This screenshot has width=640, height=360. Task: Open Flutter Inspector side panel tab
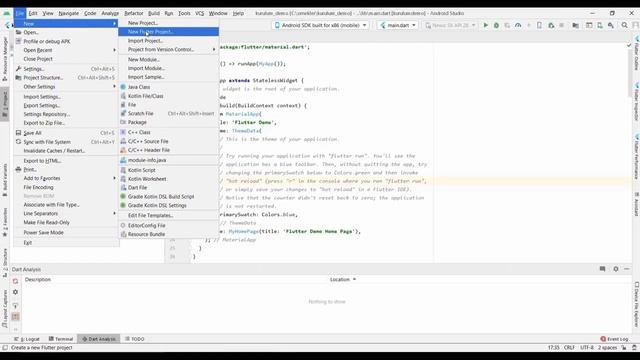(636, 102)
